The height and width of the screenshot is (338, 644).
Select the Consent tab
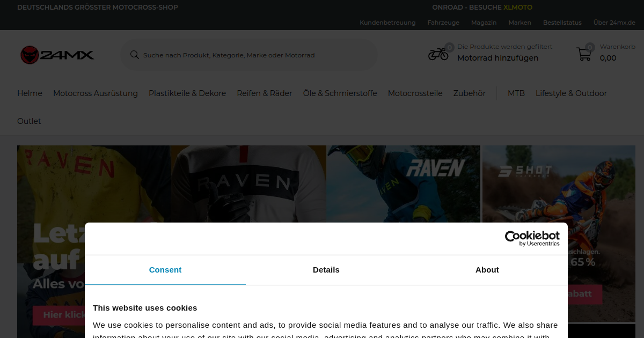(x=165, y=270)
